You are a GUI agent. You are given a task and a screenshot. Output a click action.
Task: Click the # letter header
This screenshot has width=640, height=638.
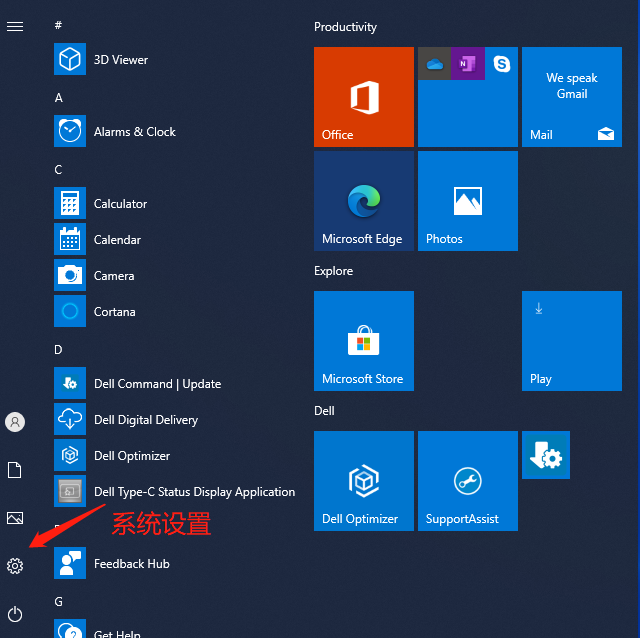click(58, 25)
